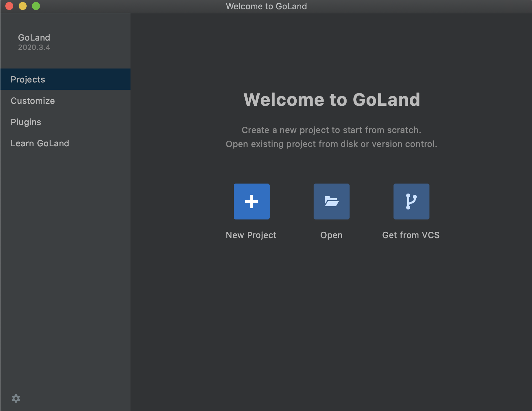The image size is (532, 411).
Task: Click the Open folder icon
Action: (x=332, y=202)
